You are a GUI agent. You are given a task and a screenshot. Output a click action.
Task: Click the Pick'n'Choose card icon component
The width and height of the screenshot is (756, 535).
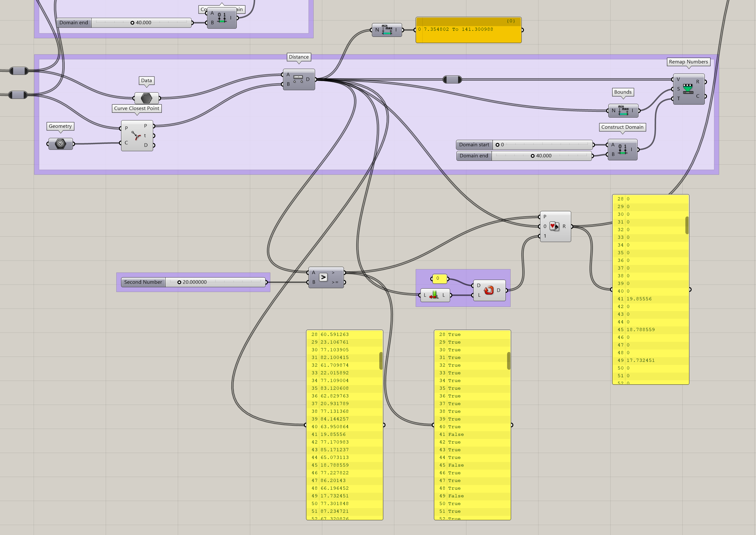[555, 226]
